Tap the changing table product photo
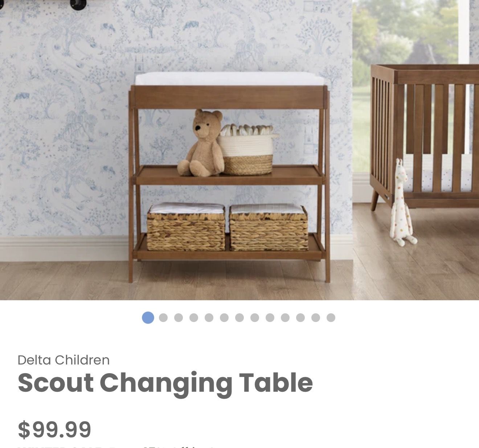Image resolution: width=479 pixels, height=448 pixels. [x=239, y=150]
